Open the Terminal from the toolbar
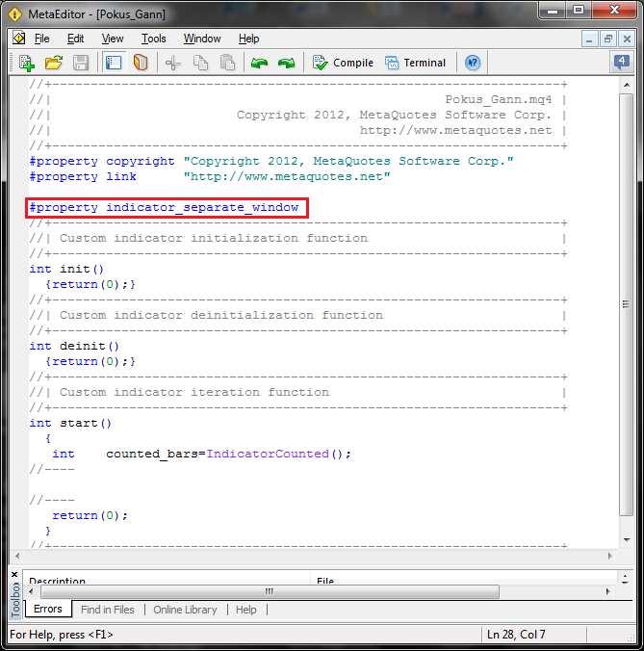The width and height of the screenshot is (644, 651). 415,64
